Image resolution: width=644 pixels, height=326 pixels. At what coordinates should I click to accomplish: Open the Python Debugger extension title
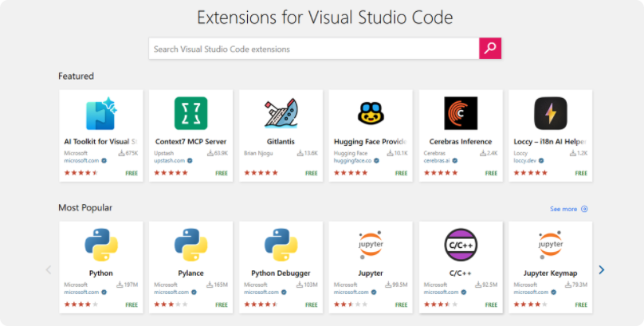tap(281, 273)
